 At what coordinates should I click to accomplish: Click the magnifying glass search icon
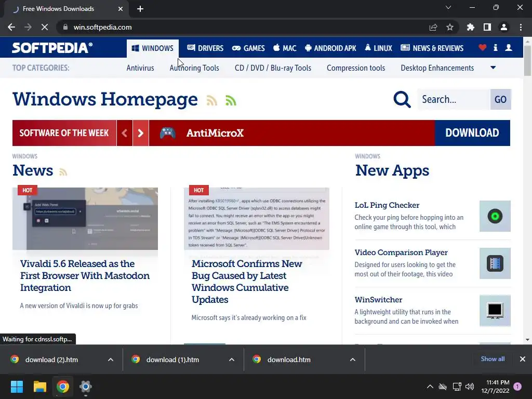click(x=402, y=99)
